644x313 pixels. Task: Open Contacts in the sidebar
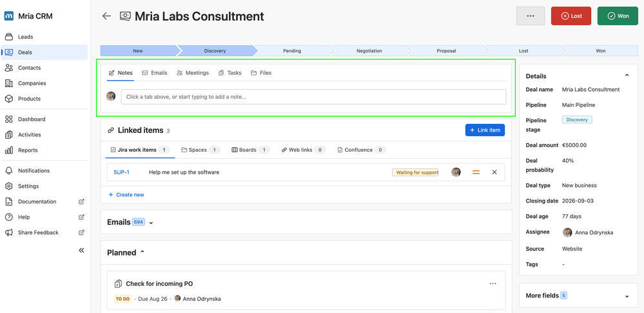pyautogui.click(x=44, y=68)
